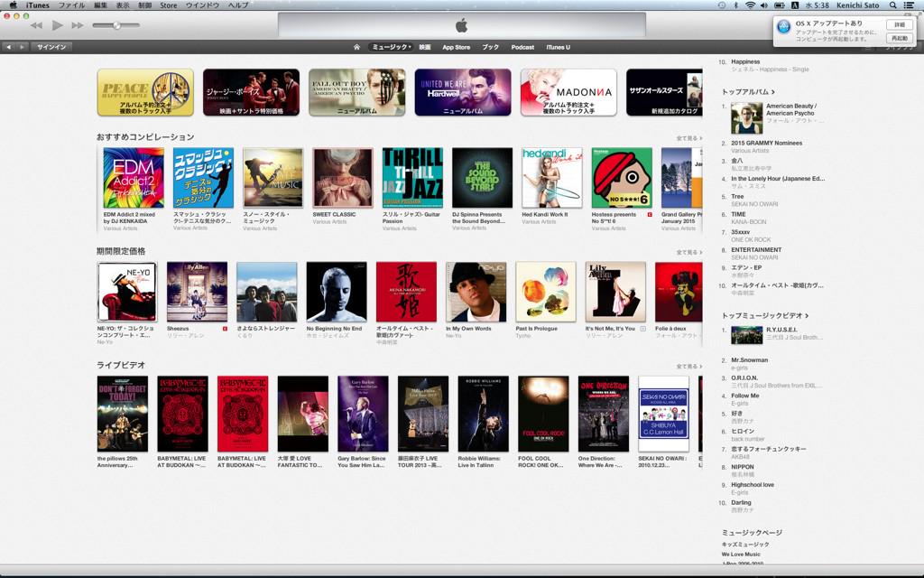
Task: Click 全て見る for おすすめコンピレーション
Action: 688,138
